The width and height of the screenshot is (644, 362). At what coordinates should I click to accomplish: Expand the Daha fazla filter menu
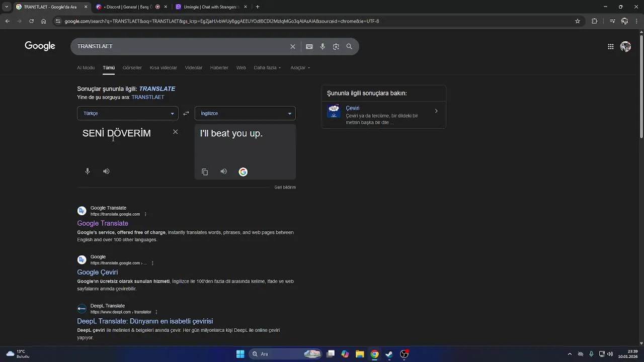click(x=267, y=68)
